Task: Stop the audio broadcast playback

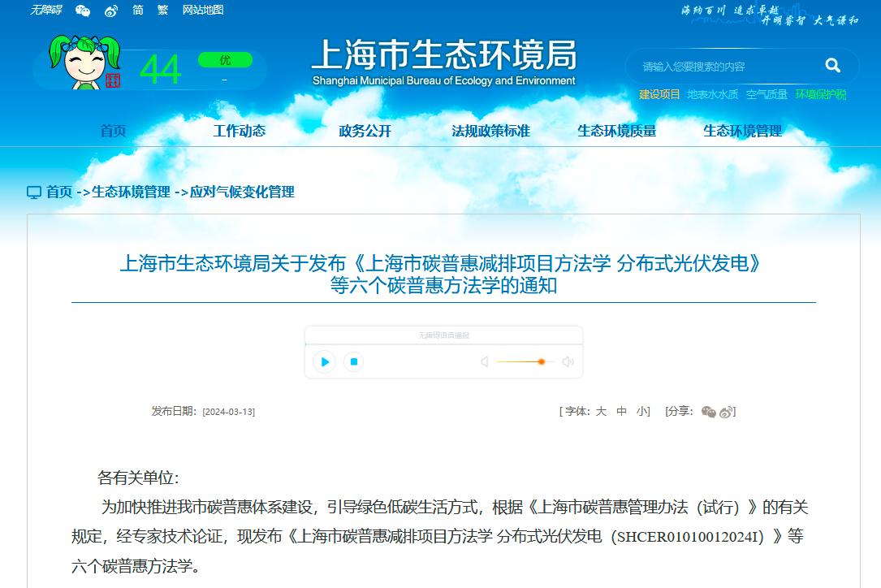Action: (354, 361)
